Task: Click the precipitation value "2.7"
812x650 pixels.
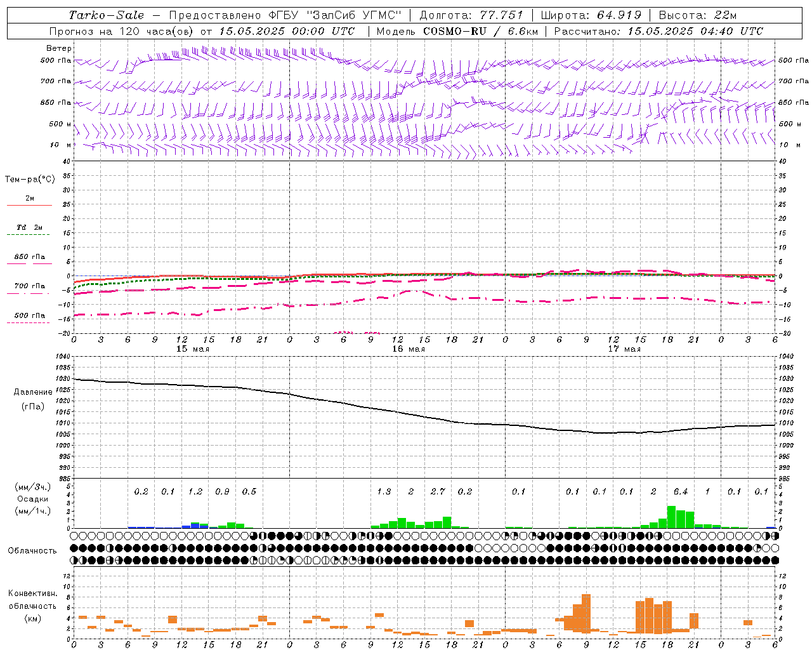Action: click(x=438, y=491)
